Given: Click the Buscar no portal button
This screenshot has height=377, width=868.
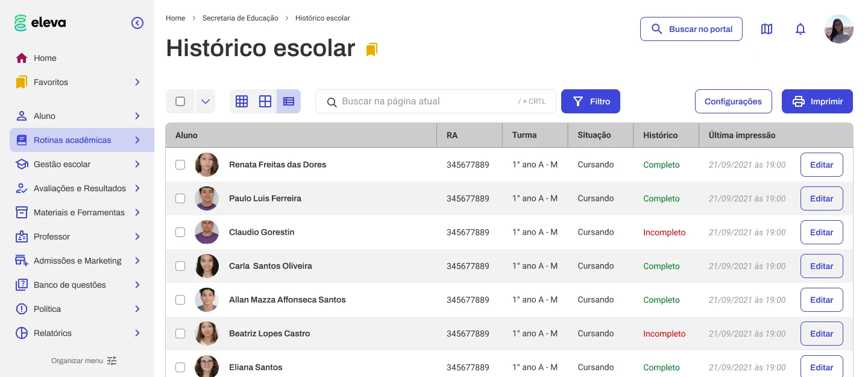Looking at the screenshot, I should coord(691,29).
